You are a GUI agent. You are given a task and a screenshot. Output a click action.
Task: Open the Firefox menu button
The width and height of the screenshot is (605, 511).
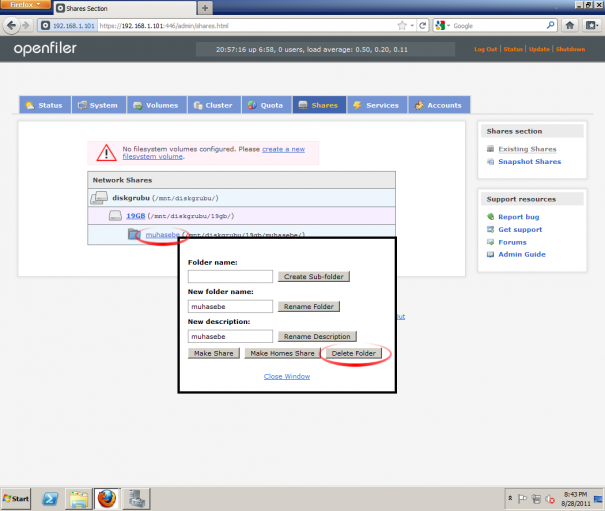(25, 5)
